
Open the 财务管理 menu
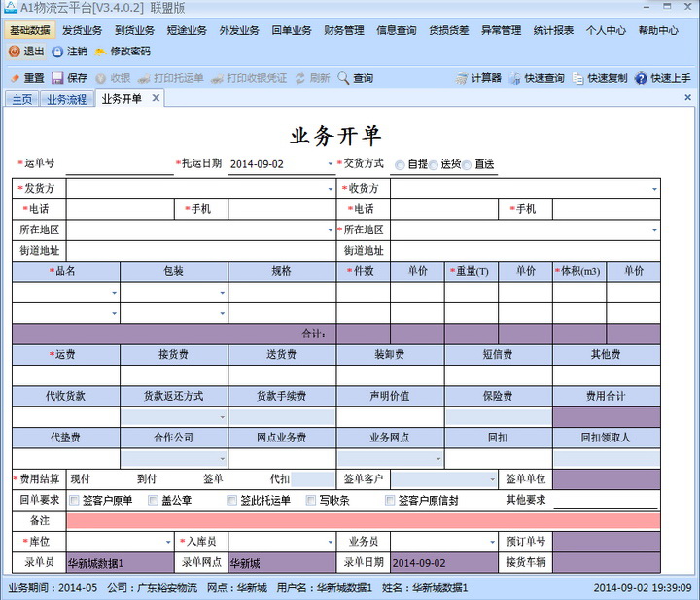point(343,30)
